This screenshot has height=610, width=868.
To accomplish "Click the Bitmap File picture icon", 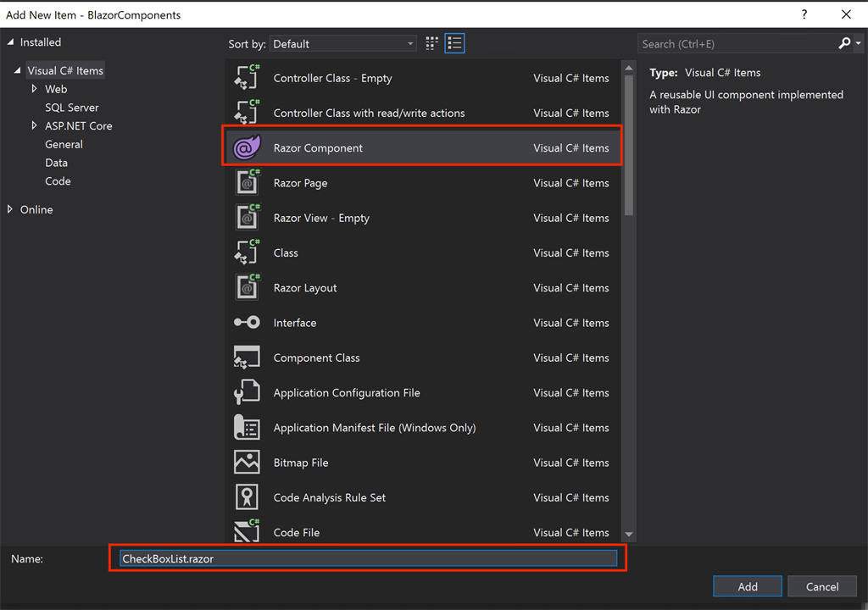I will tap(247, 463).
